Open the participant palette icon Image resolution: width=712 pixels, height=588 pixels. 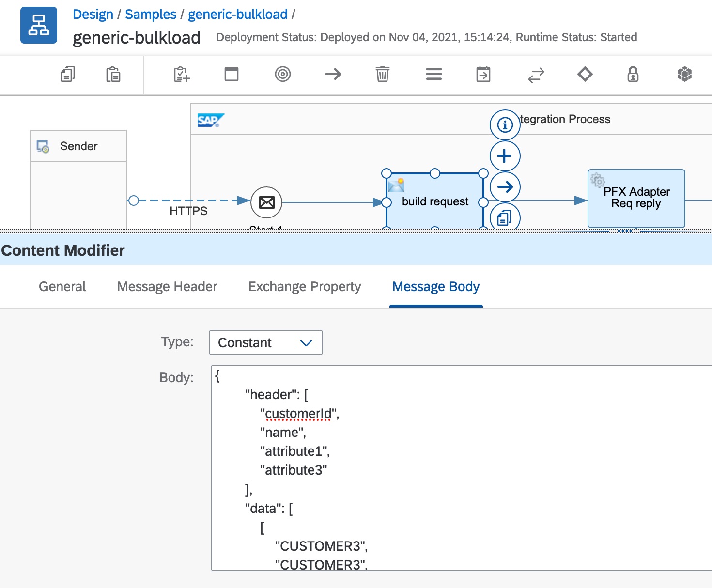[182, 74]
